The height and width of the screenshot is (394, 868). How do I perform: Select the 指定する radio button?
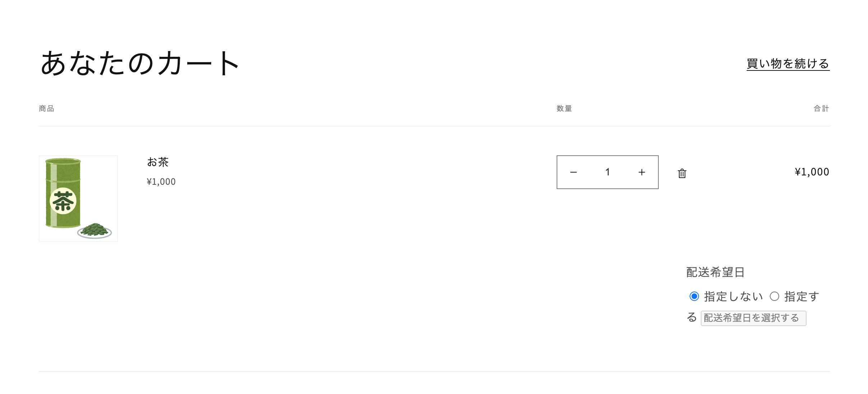click(775, 296)
